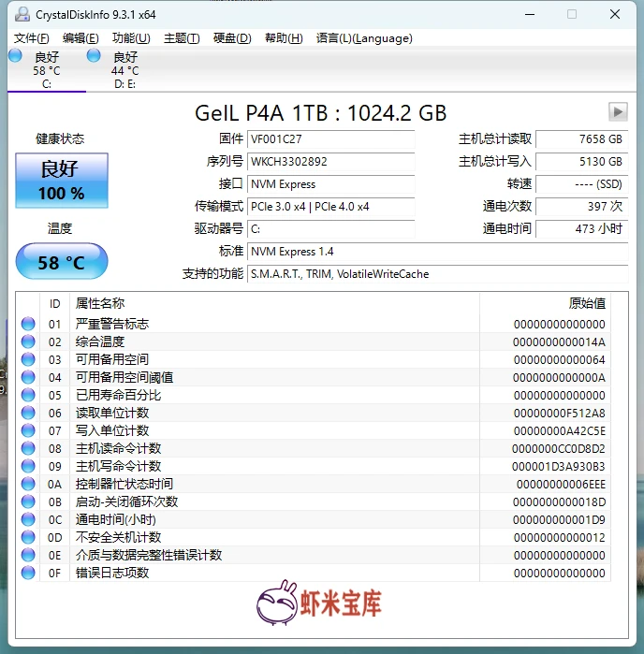The image size is (644, 654).
Task: Click the firmware field VF001C27
Action: point(331,138)
